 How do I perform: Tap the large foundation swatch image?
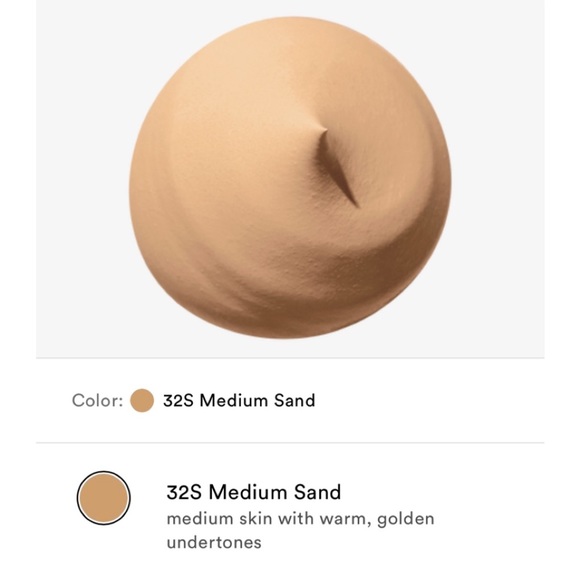click(x=290, y=178)
